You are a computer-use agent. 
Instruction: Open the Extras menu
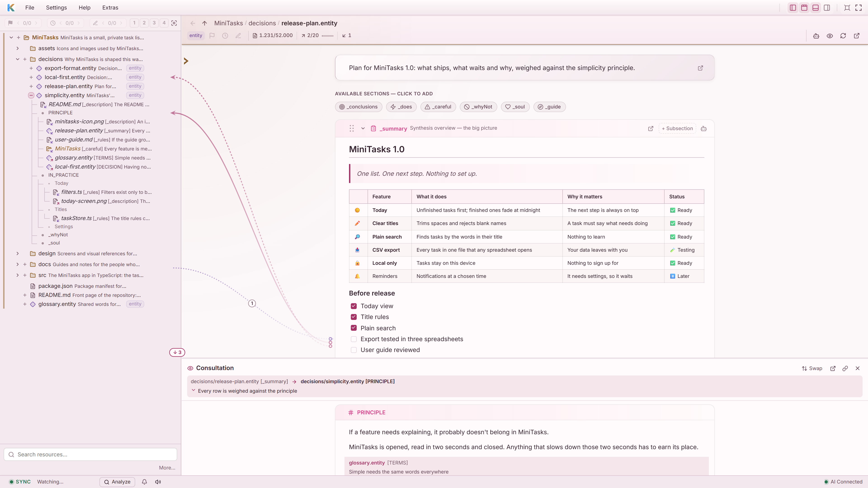point(110,7)
